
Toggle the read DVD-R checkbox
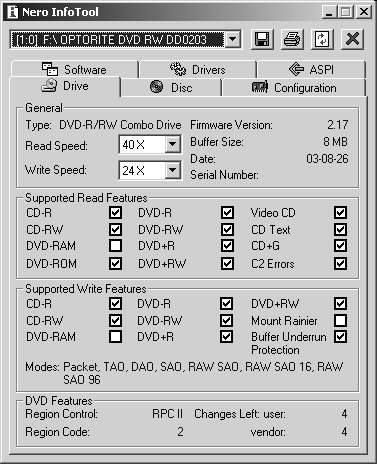[x=227, y=212]
